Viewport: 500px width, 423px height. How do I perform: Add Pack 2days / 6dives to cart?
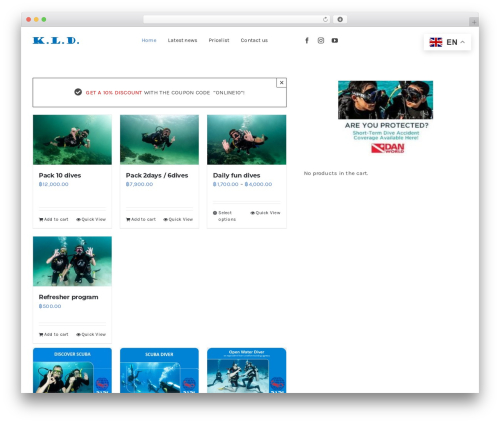coord(141,219)
